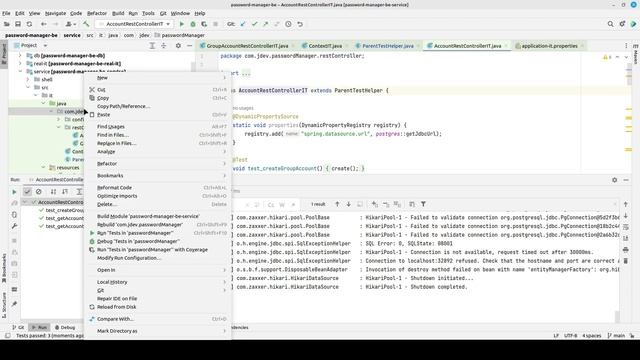
Task: Click the Debug bug icon in toolbar
Action: pos(193,24)
